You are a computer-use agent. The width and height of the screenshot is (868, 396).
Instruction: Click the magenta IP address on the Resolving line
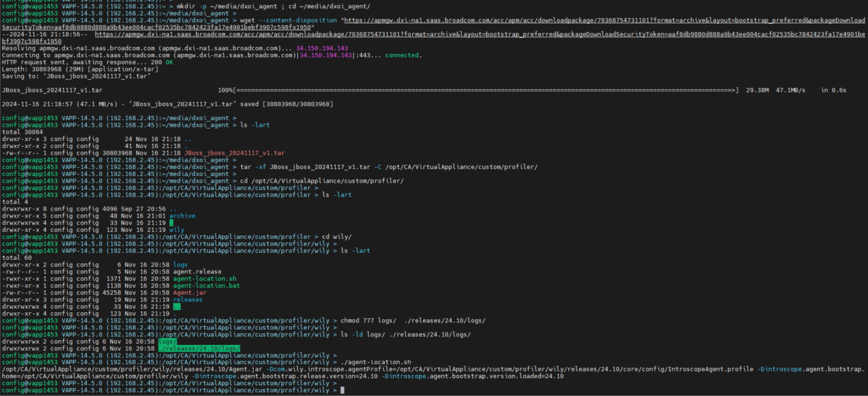pos(322,48)
